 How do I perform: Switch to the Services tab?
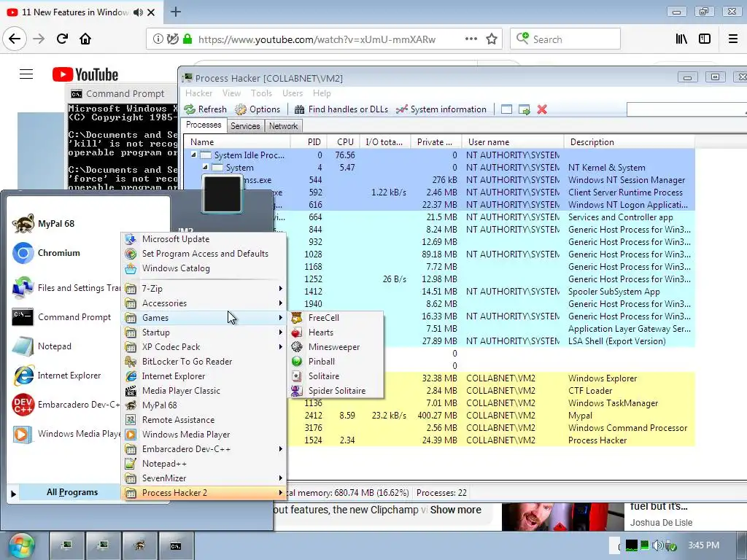click(x=245, y=126)
